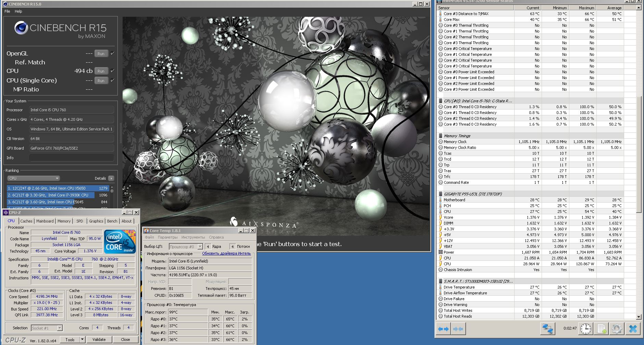Click the HWiNFO collapse columns arrows icon
The image size is (644, 345).
pyautogui.click(x=458, y=329)
